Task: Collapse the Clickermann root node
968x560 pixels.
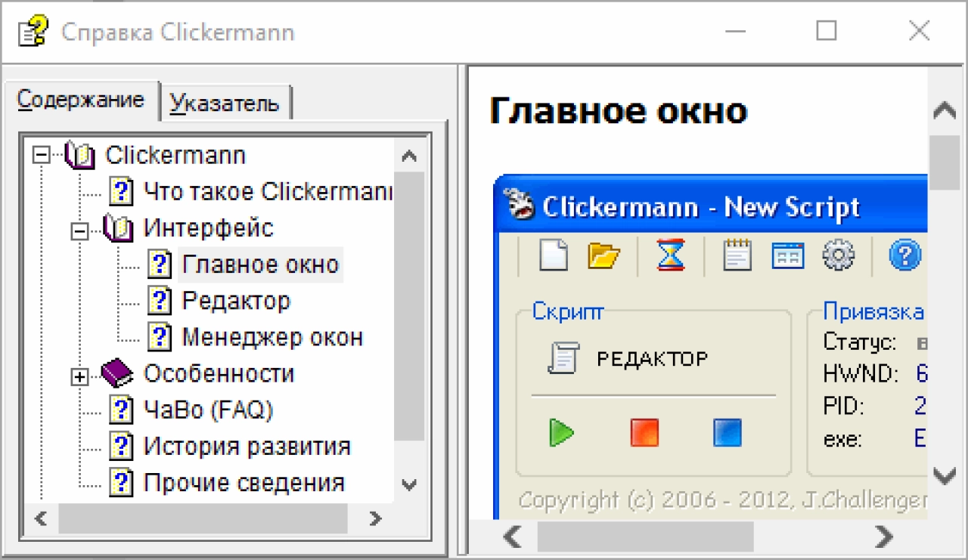Action: pyautogui.click(x=42, y=156)
